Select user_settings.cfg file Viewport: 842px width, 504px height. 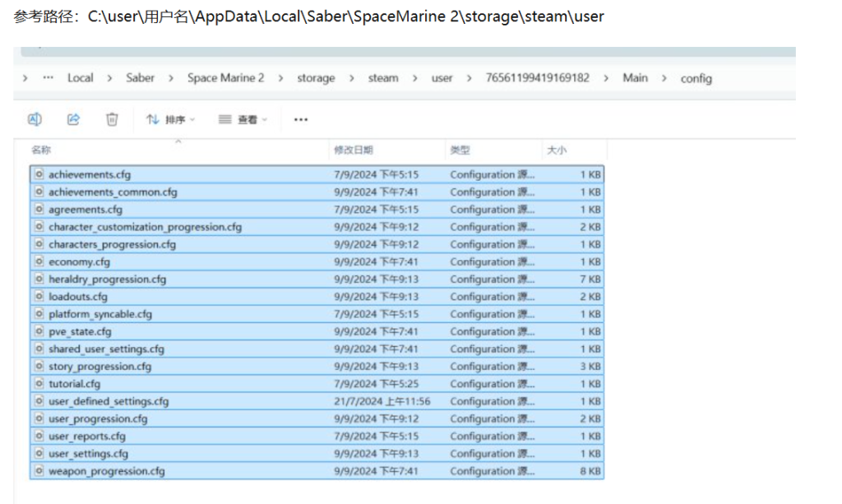[317, 454]
